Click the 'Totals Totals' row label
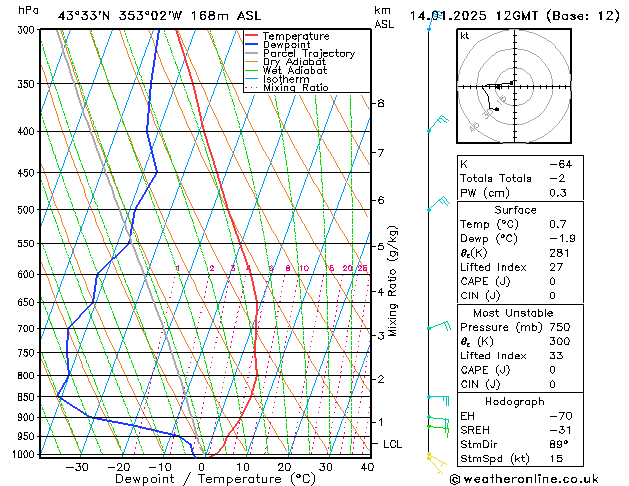The height and width of the screenshot is (486, 629). pyautogui.click(x=495, y=178)
